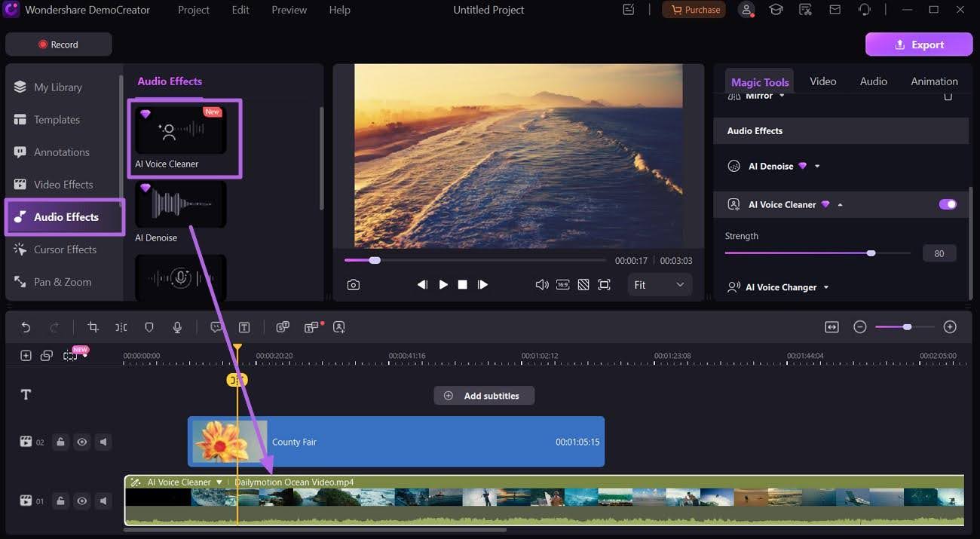This screenshot has width=980, height=539.
Task: Step to the previous frame
Action: 422,284
